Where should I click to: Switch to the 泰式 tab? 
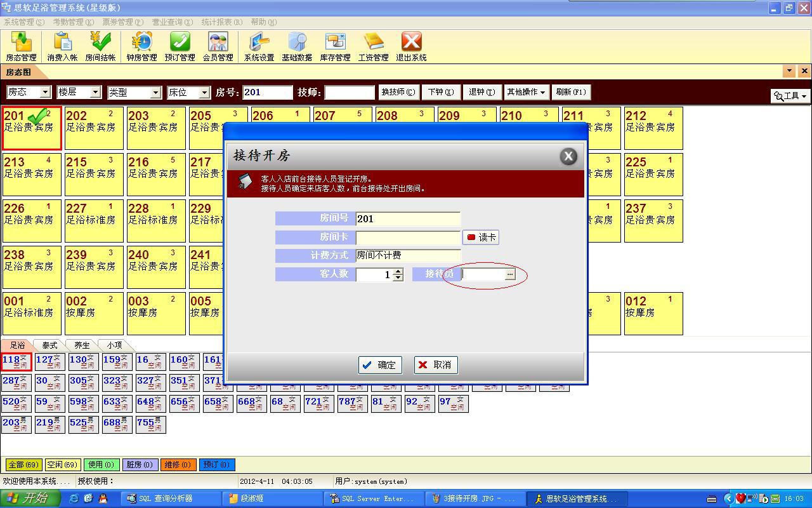point(49,345)
